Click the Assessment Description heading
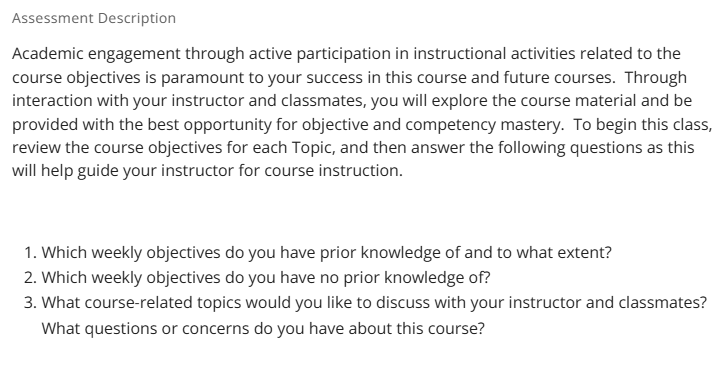The width and height of the screenshot is (721, 370). pos(94,18)
